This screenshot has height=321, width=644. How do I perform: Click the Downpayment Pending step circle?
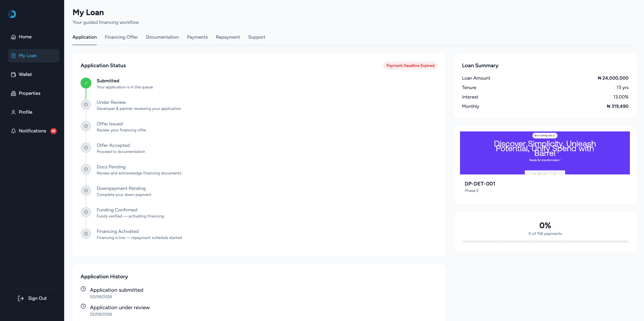[86, 191]
